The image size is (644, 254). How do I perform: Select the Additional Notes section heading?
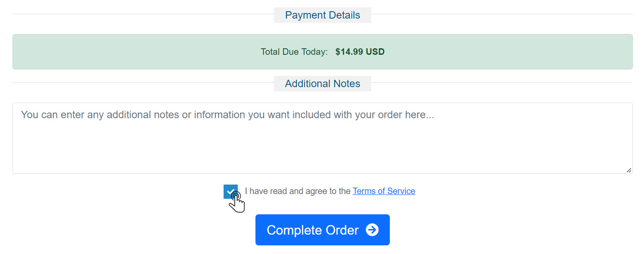pos(323,84)
